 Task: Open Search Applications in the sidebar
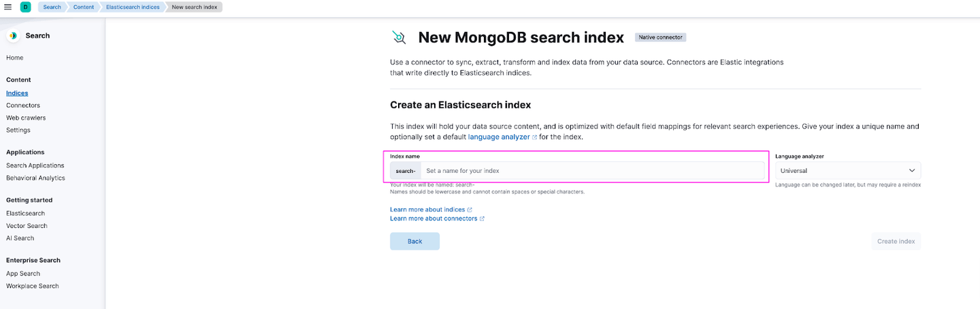pos(35,165)
